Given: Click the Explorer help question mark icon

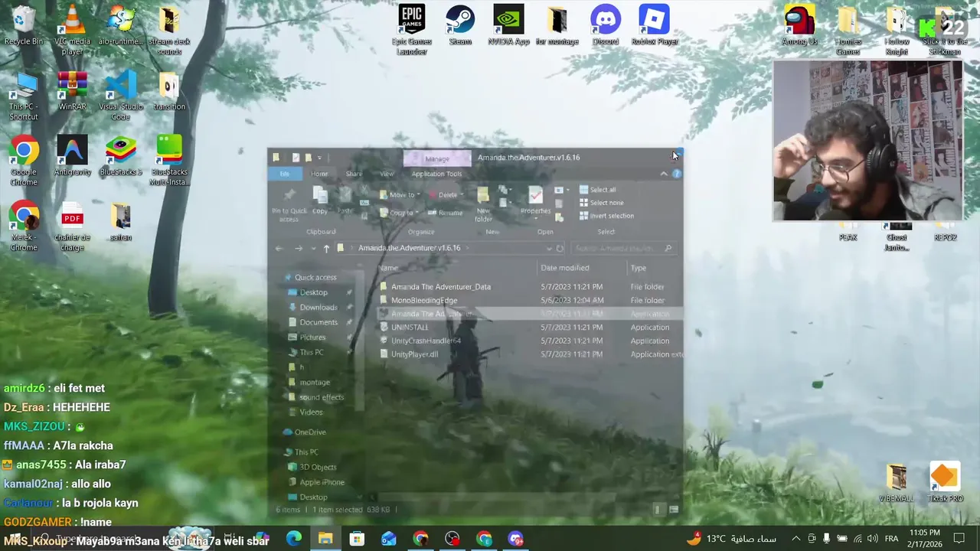Looking at the screenshot, I should pos(677,174).
